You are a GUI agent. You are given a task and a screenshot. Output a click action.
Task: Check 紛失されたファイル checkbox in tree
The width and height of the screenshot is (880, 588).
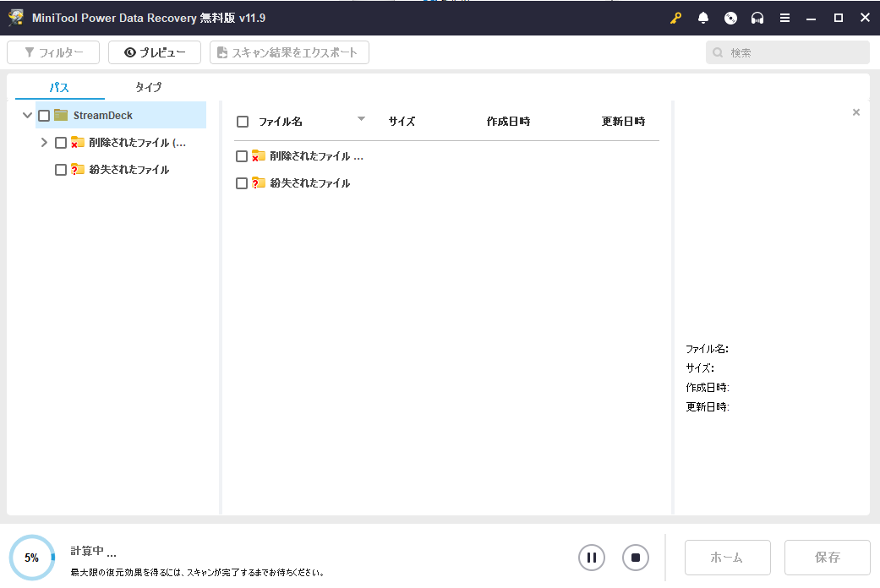pyautogui.click(x=61, y=170)
